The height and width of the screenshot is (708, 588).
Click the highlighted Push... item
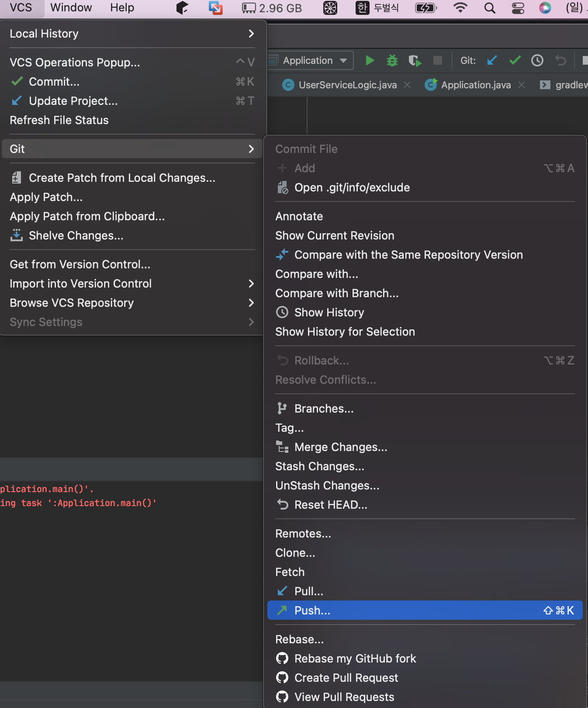point(425,611)
